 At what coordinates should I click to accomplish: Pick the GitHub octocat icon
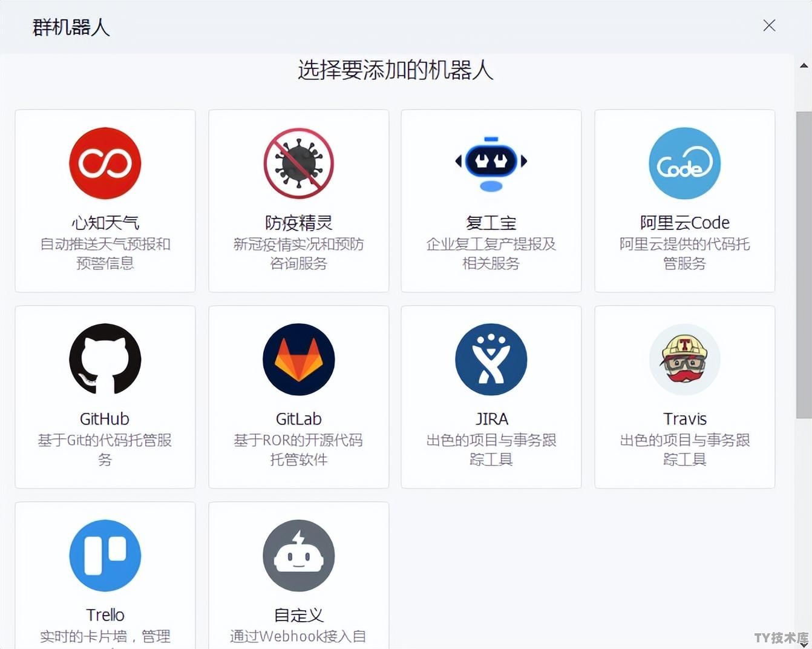click(105, 360)
